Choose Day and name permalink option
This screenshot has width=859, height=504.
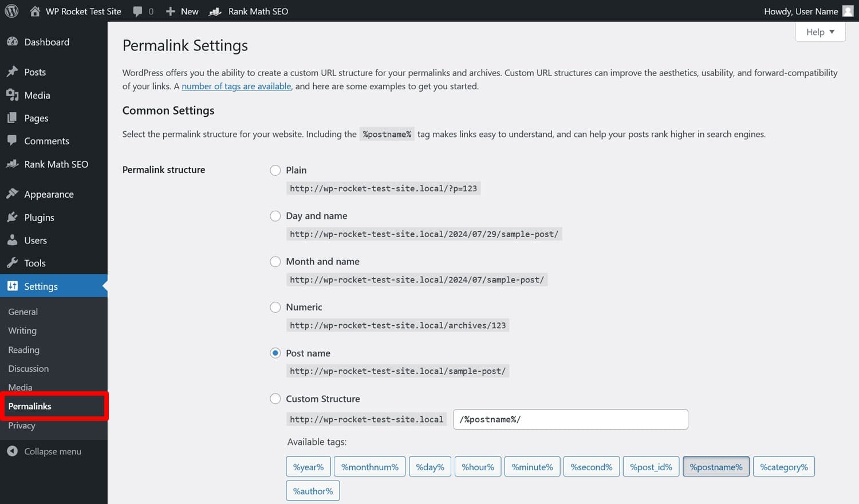click(275, 216)
